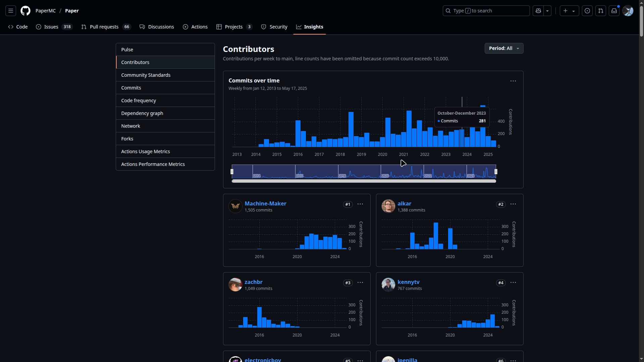Open the PaperMC organization link
The image size is (644, 362).
click(x=46, y=11)
